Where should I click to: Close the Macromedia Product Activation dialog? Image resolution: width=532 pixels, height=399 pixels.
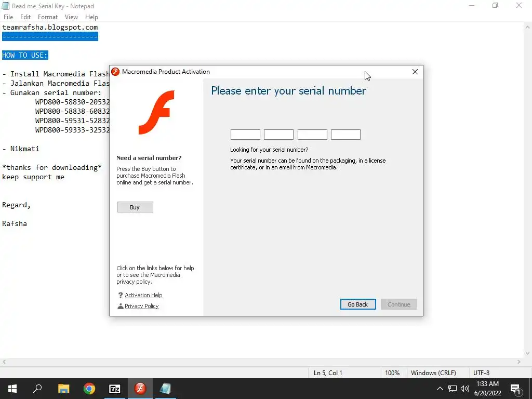(x=415, y=72)
